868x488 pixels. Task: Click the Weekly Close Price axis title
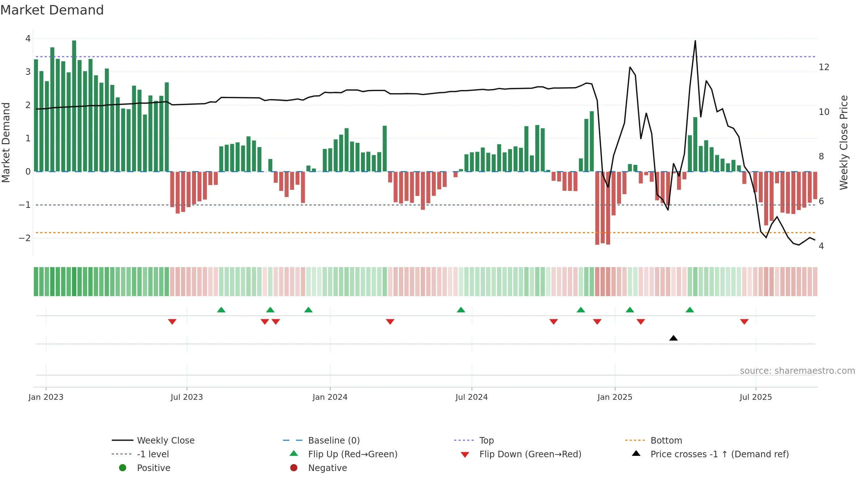click(x=844, y=142)
